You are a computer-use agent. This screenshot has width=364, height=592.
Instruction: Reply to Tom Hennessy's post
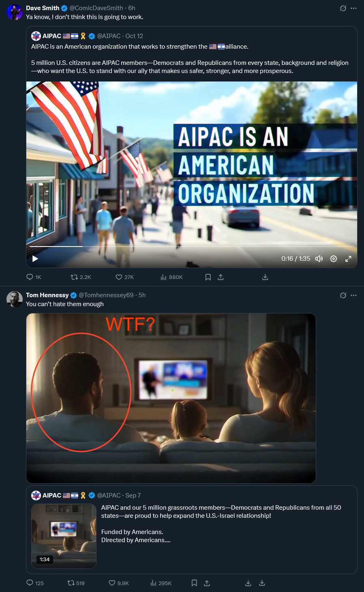35,583
